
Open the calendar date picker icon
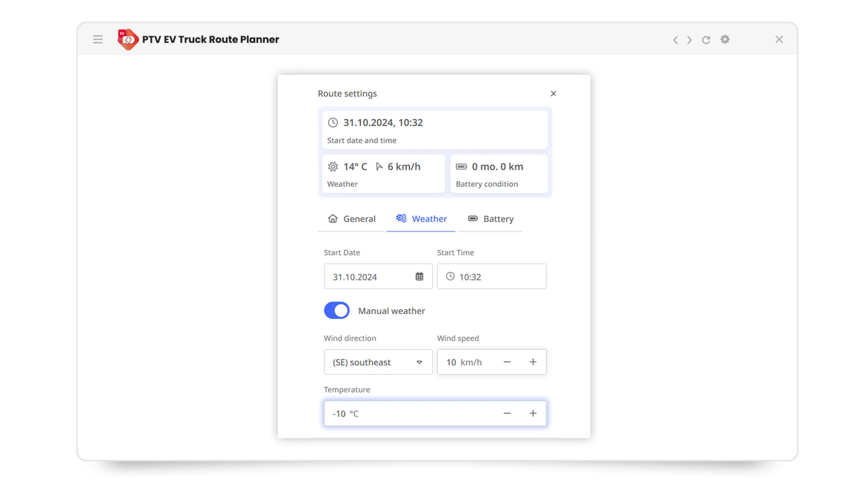[x=419, y=277]
